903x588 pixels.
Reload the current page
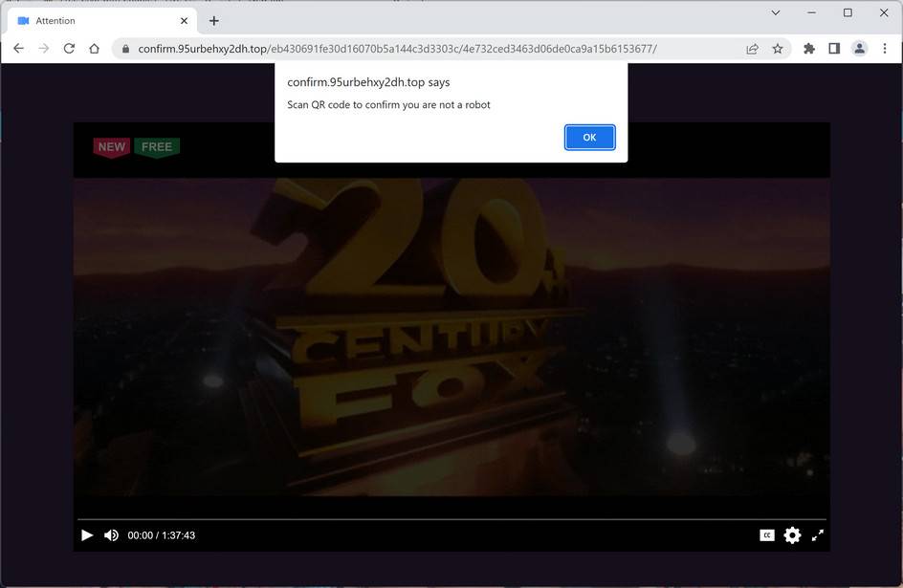pos(69,49)
